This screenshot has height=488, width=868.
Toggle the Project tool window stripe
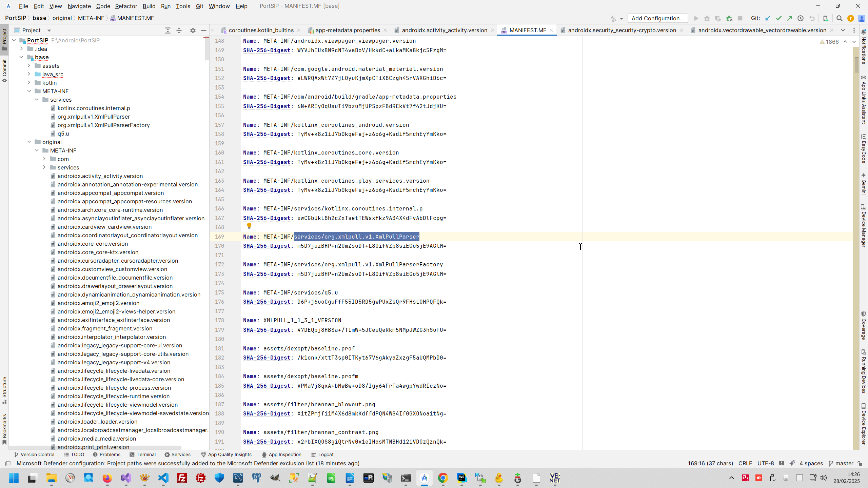click(x=4, y=37)
